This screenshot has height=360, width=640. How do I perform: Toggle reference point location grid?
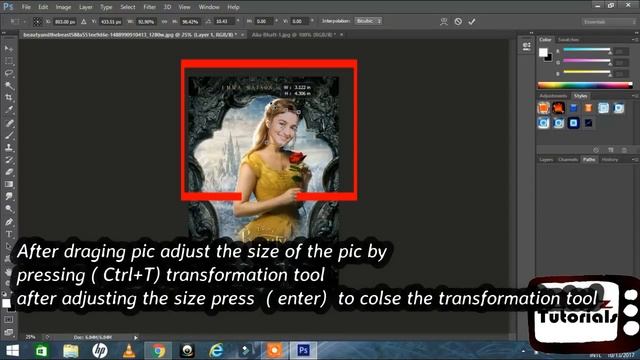tap(37, 21)
